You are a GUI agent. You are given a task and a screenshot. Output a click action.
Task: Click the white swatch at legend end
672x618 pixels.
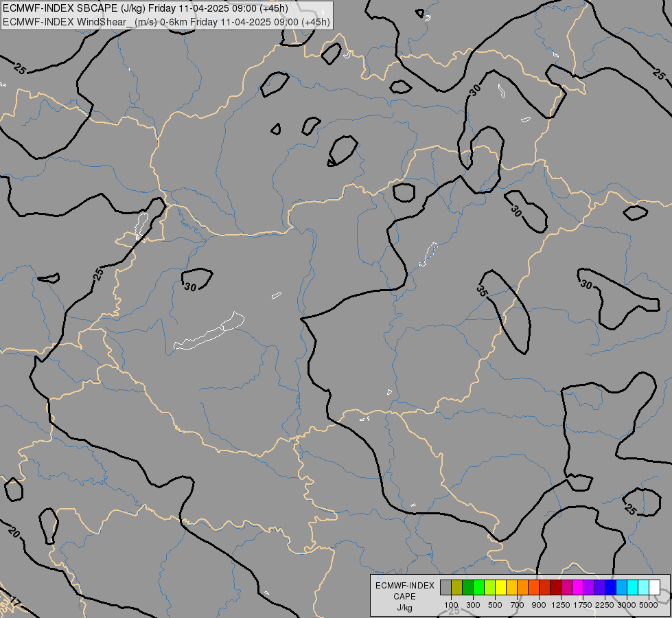655,587
